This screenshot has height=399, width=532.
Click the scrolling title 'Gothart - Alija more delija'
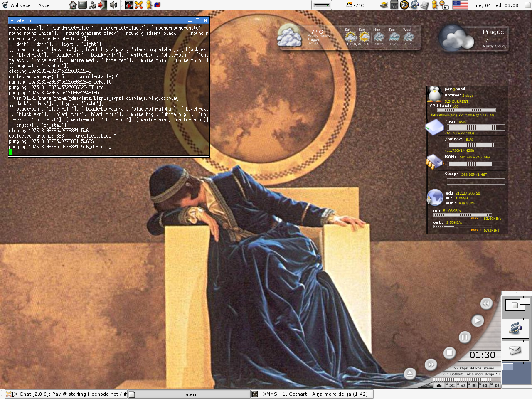[x=472, y=374]
